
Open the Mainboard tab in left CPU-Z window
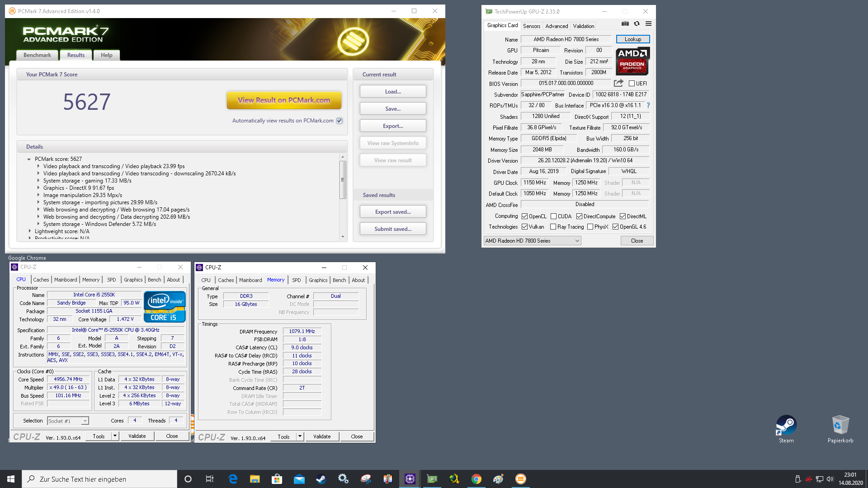(x=66, y=280)
